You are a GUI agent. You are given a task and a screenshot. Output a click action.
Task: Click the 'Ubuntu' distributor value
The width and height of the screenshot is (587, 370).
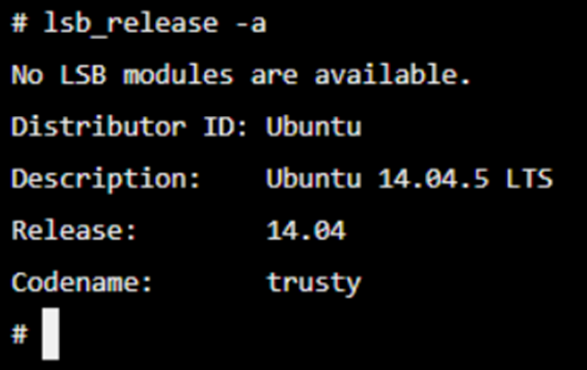[314, 127]
